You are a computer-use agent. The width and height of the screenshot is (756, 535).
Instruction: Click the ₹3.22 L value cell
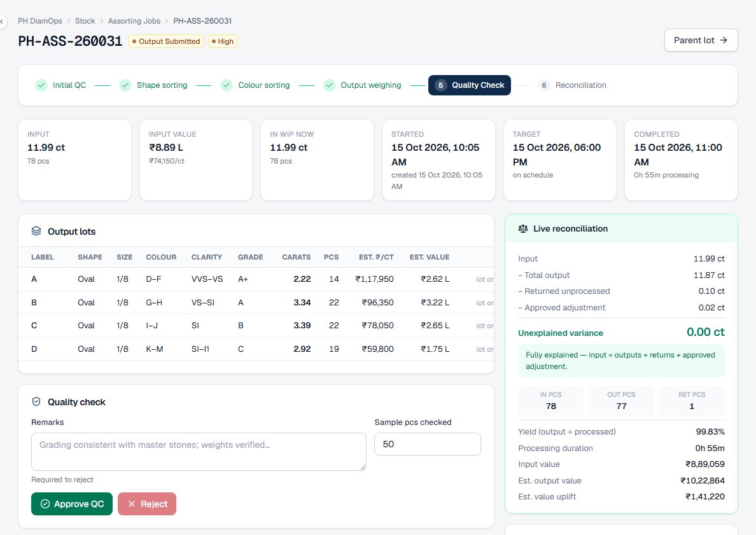coord(435,303)
